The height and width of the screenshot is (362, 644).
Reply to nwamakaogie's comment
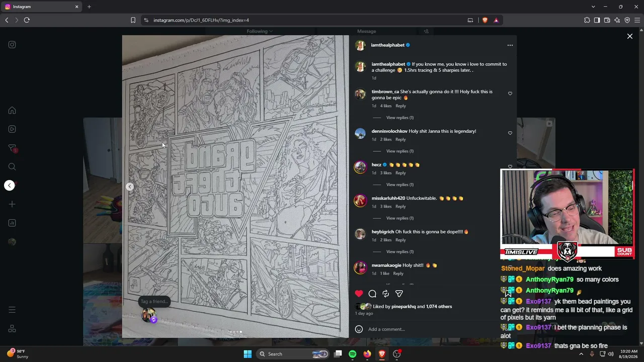[x=398, y=274]
